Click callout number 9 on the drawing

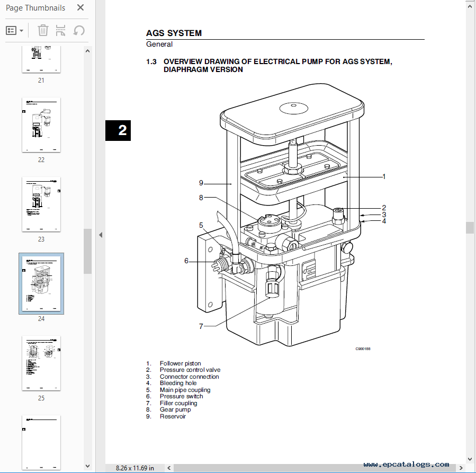click(201, 183)
